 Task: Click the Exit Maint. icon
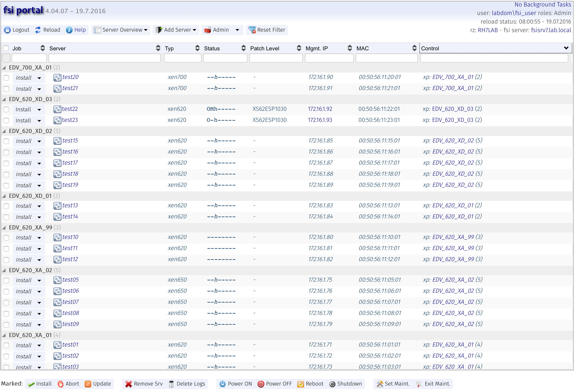pos(419,384)
